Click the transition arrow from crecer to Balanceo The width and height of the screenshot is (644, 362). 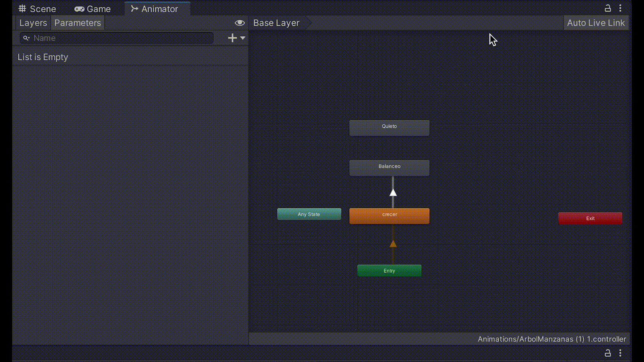[x=393, y=193]
